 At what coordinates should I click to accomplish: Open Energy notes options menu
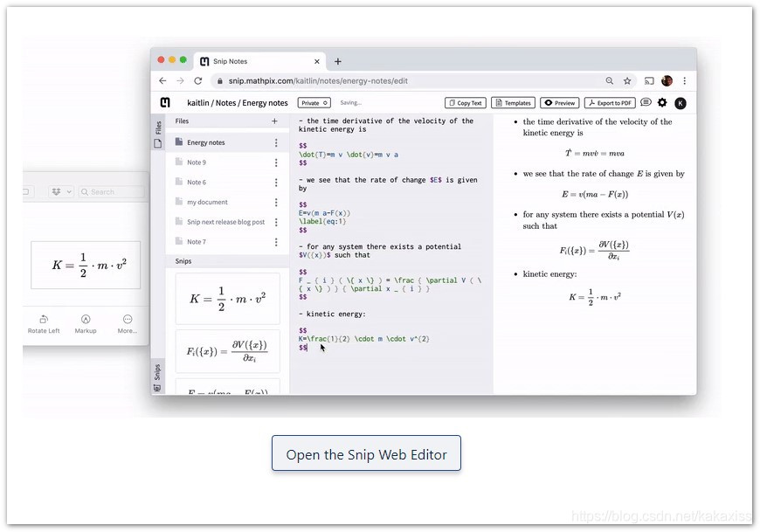pos(276,142)
